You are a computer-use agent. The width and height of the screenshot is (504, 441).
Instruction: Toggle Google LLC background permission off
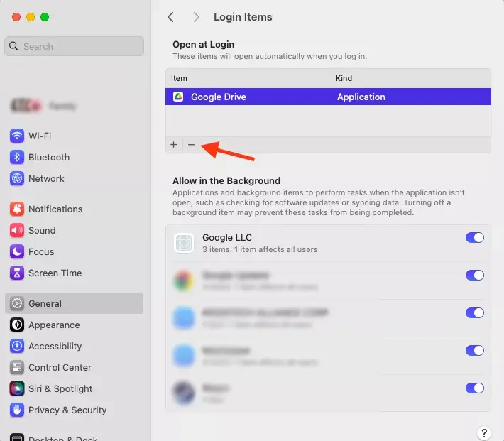coord(475,238)
